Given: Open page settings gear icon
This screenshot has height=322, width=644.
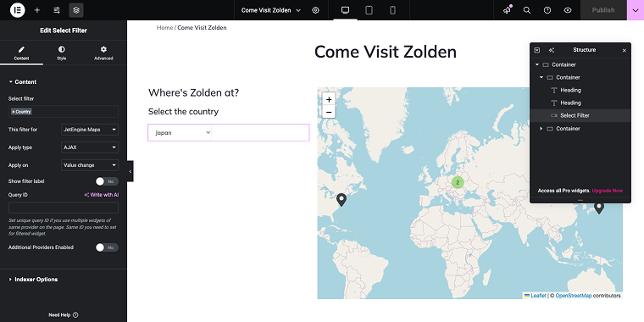Looking at the screenshot, I should point(315,10).
